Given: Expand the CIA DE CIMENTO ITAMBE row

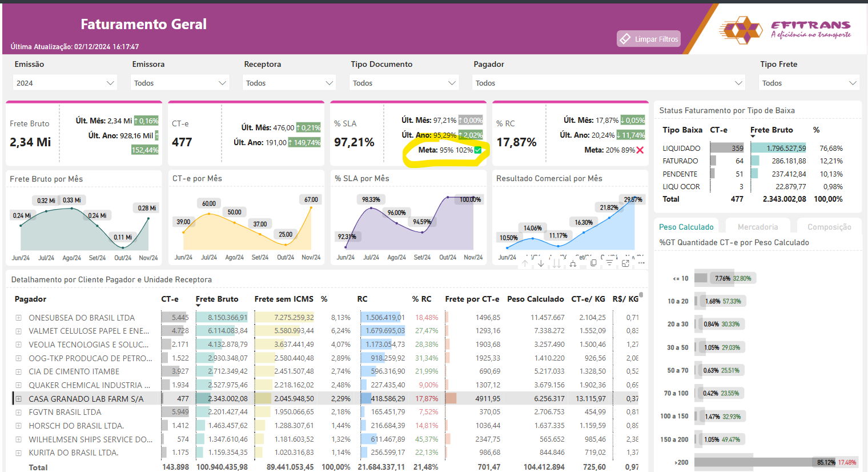Looking at the screenshot, I should pyautogui.click(x=18, y=371).
